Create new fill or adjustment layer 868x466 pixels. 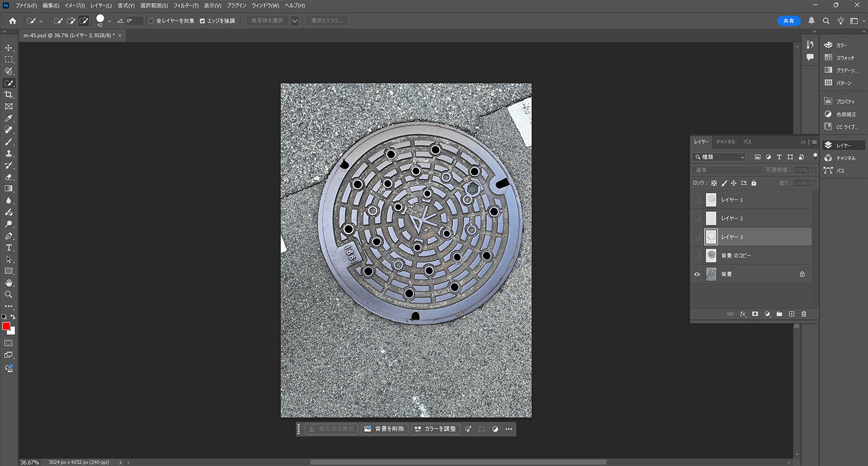(767, 314)
